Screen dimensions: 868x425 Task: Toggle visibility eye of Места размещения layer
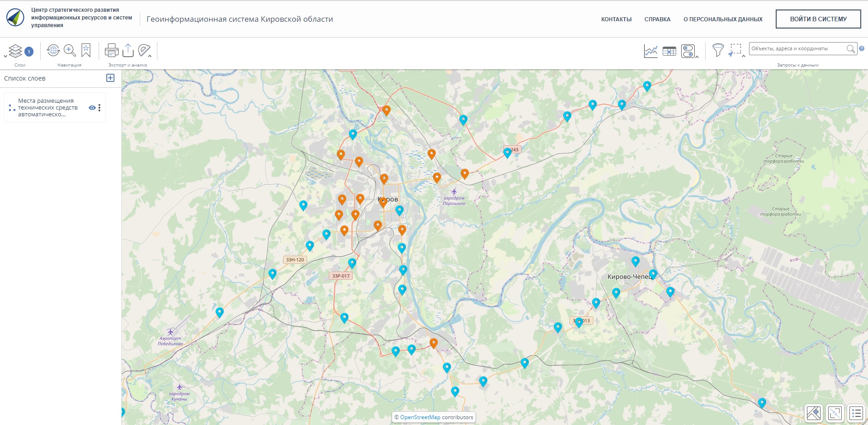[92, 108]
